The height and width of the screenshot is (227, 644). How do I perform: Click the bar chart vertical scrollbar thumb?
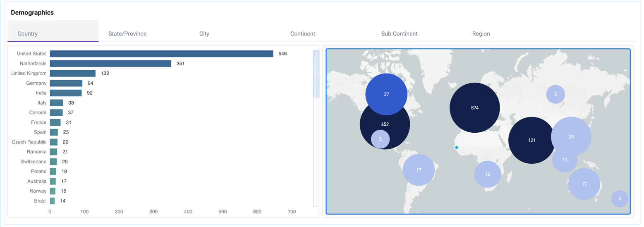click(316, 74)
